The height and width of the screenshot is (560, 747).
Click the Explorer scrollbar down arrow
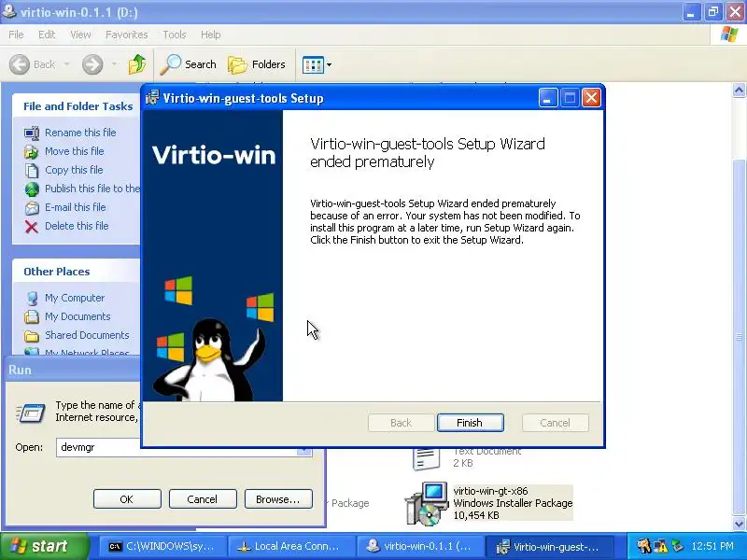[x=739, y=524]
